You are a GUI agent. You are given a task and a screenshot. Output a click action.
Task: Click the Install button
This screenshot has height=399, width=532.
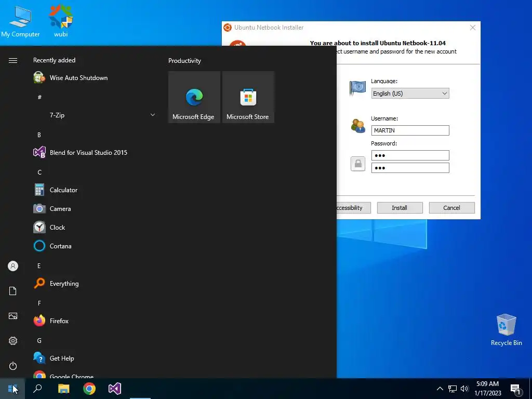pyautogui.click(x=400, y=208)
